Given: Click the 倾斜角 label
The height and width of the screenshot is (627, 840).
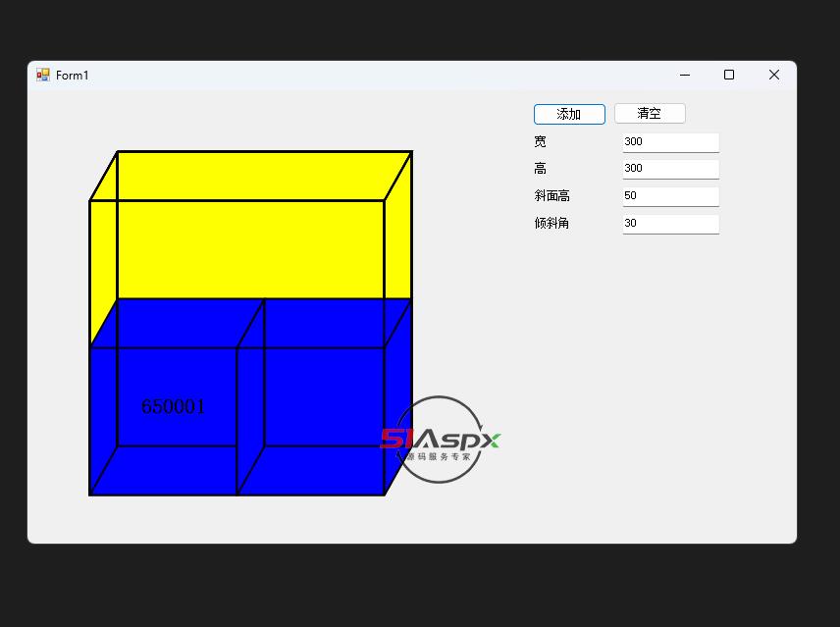Looking at the screenshot, I should 551,224.
